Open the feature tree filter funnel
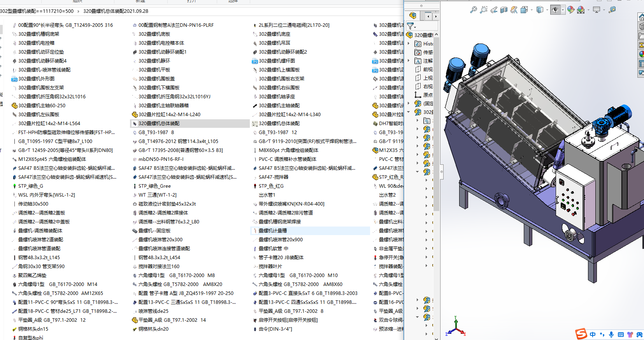Image resolution: width=644 pixels, height=340 pixels. (x=411, y=26)
